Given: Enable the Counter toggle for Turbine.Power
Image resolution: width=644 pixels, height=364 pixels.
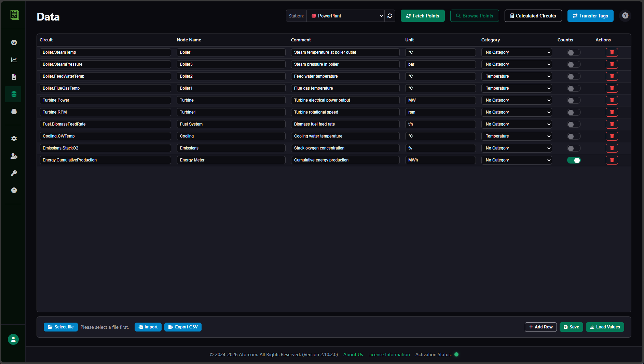Looking at the screenshot, I should (x=574, y=100).
